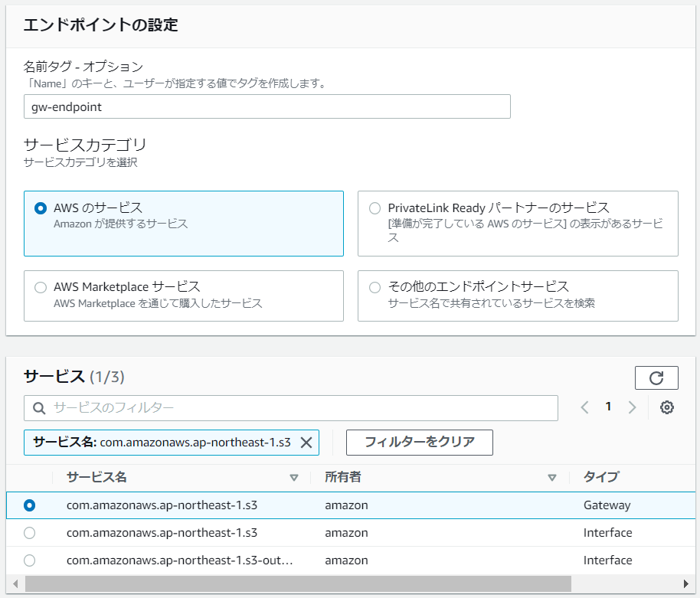Click the Interface cell in s3-out row

607,560
